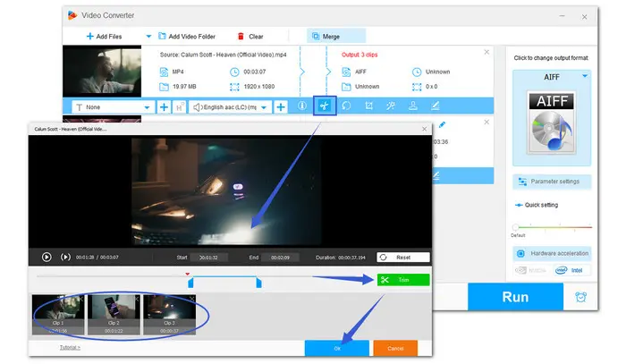Select the Clip 2 thumbnail

tap(114, 315)
